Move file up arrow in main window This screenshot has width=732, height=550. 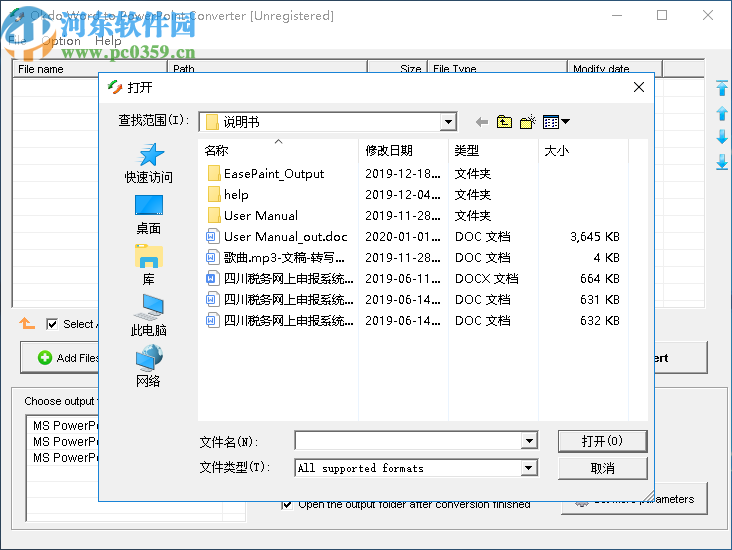[x=722, y=113]
